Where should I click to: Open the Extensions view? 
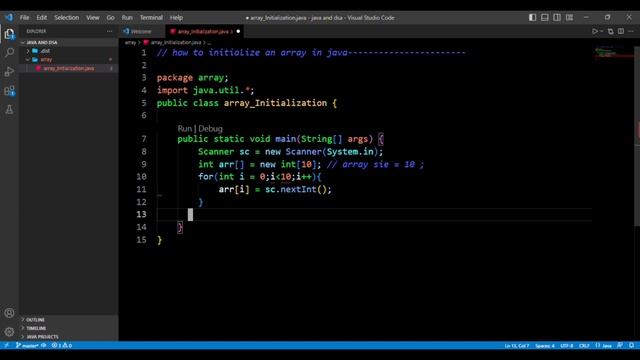pyautogui.click(x=9, y=91)
